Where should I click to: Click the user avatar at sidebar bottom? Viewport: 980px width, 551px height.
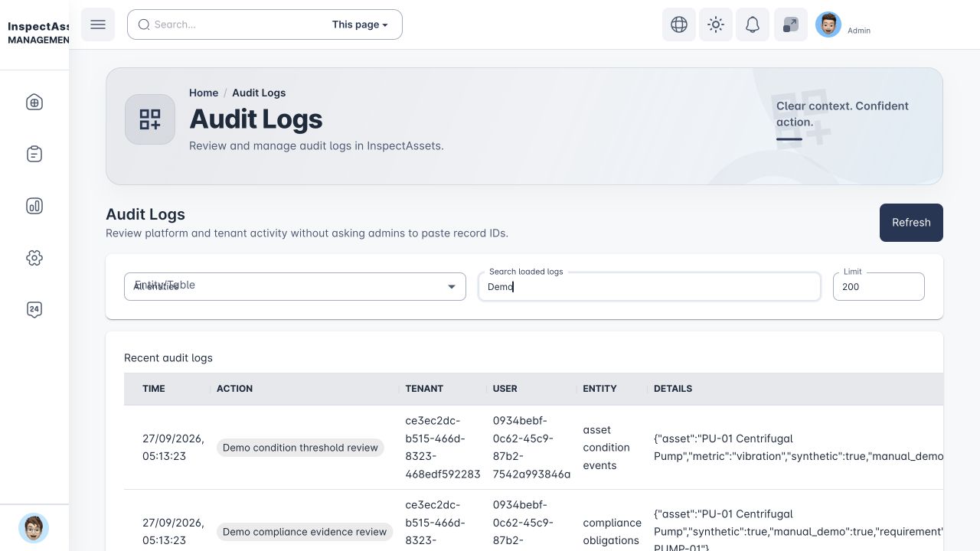[x=34, y=528]
